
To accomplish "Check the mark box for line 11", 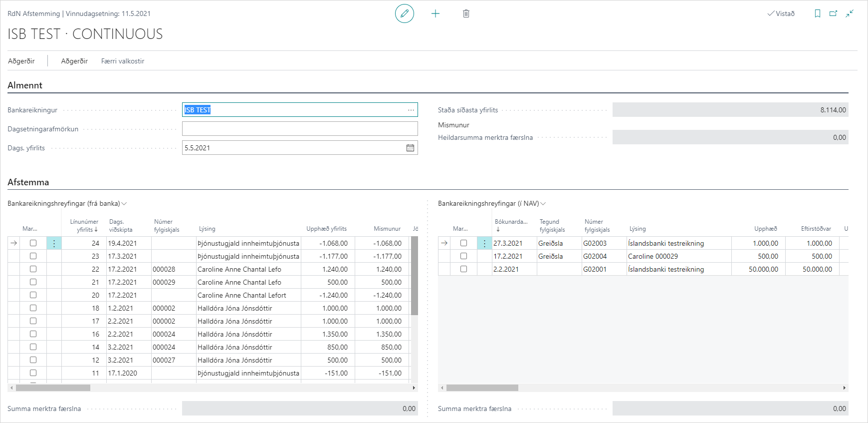I will (x=33, y=373).
